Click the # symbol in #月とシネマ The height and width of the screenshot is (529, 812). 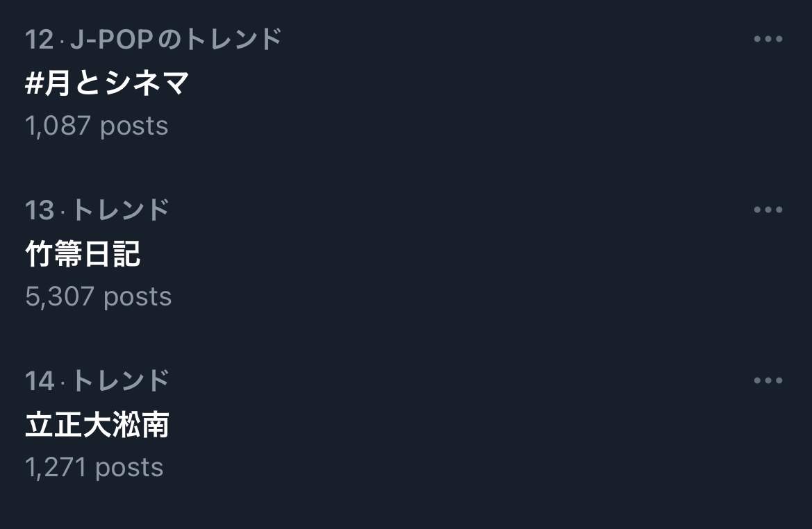34,84
